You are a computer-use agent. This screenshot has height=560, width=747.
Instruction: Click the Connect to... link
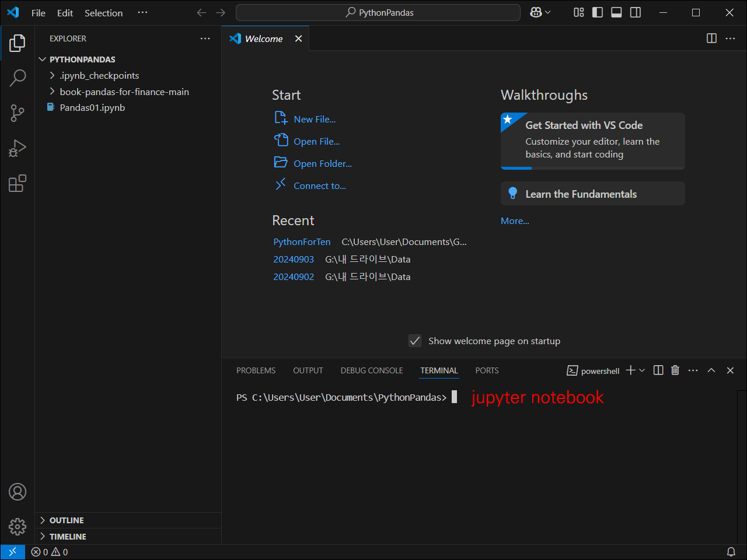tap(320, 185)
